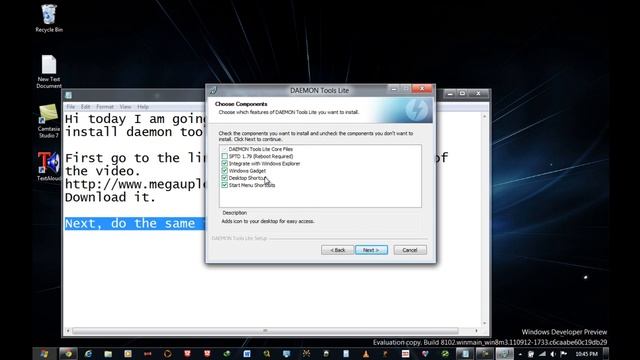Open Notepad Edit menu
640x360 pixels.
85,107
